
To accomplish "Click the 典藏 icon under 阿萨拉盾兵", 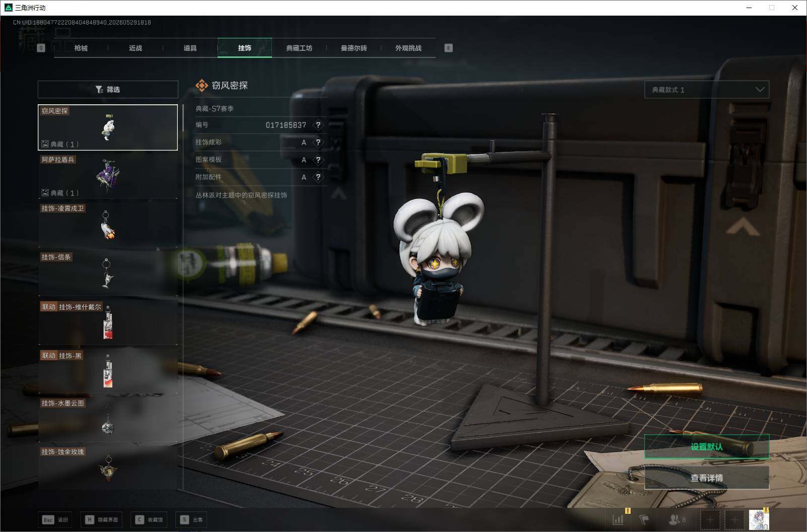I will (x=45, y=192).
